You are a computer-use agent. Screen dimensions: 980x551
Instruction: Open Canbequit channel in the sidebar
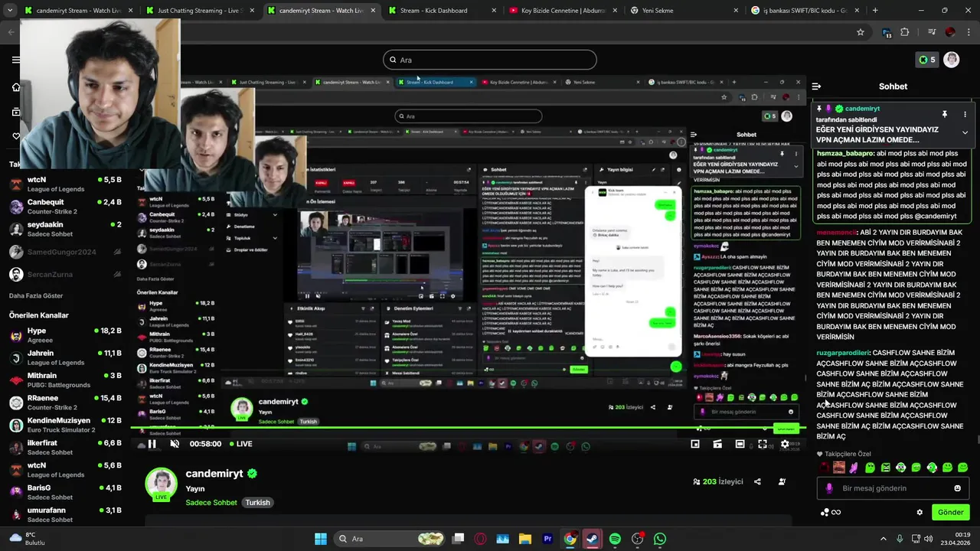pyautogui.click(x=65, y=207)
